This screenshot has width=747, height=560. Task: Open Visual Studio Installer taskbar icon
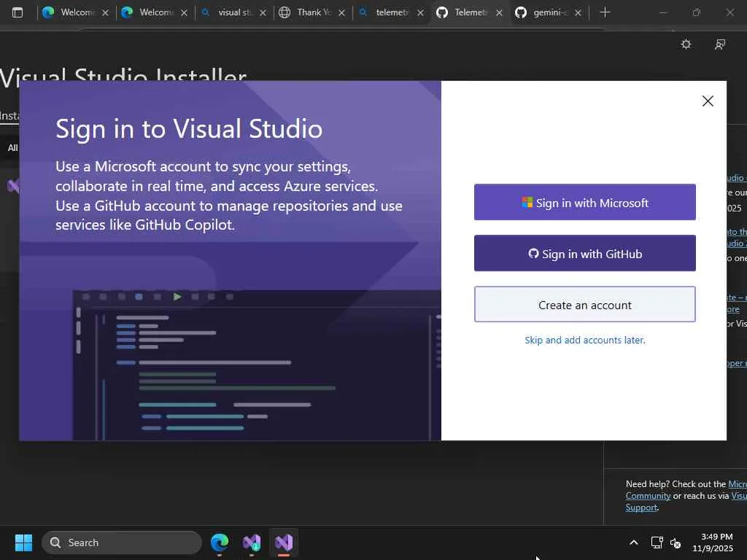click(252, 542)
